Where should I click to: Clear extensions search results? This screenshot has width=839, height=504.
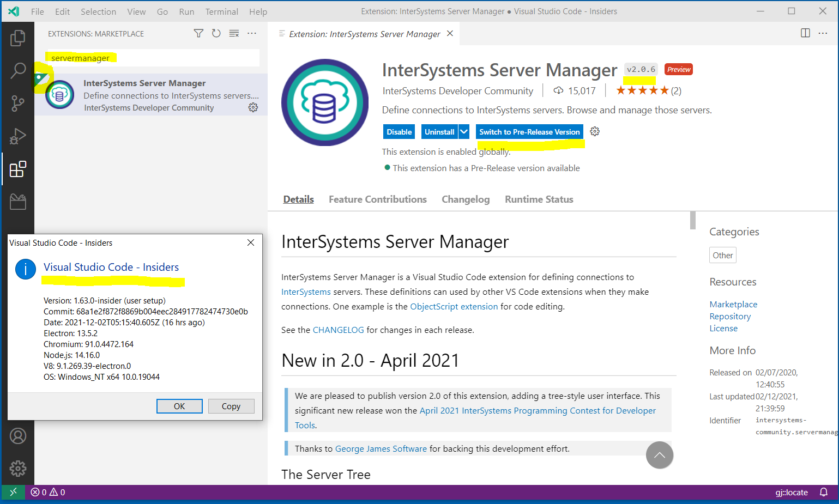point(234,33)
